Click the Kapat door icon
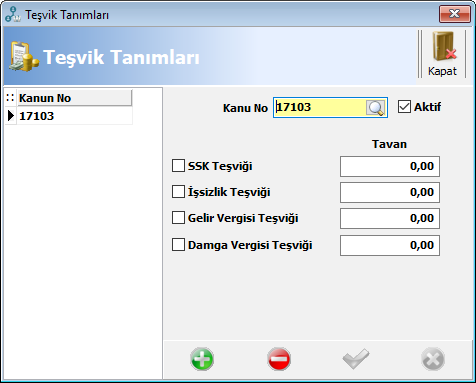 click(x=443, y=47)
